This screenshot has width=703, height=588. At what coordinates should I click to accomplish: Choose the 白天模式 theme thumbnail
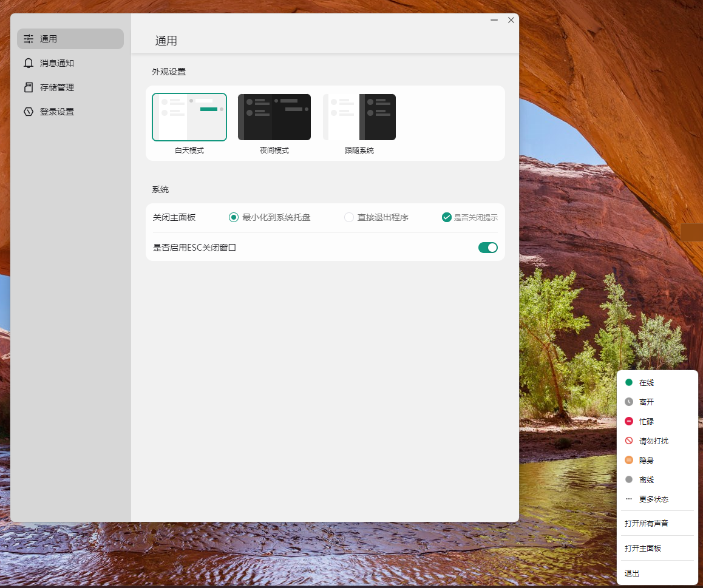189,117
